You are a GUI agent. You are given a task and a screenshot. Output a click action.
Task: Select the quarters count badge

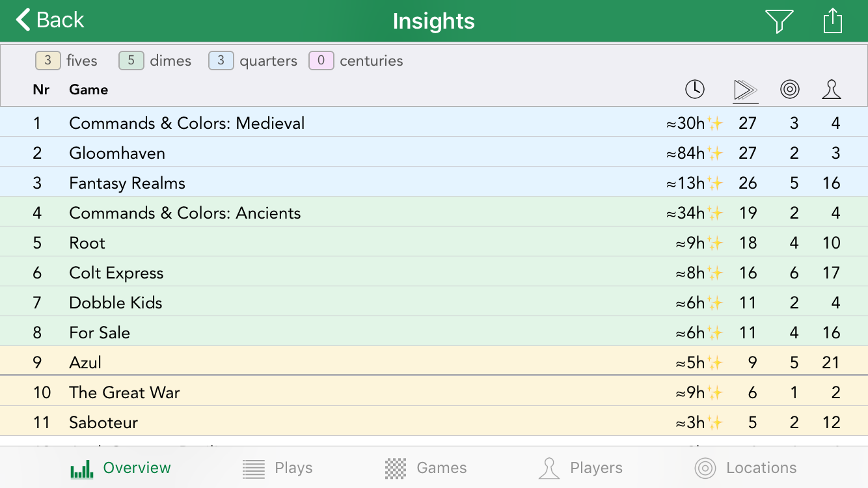[221, 61]
